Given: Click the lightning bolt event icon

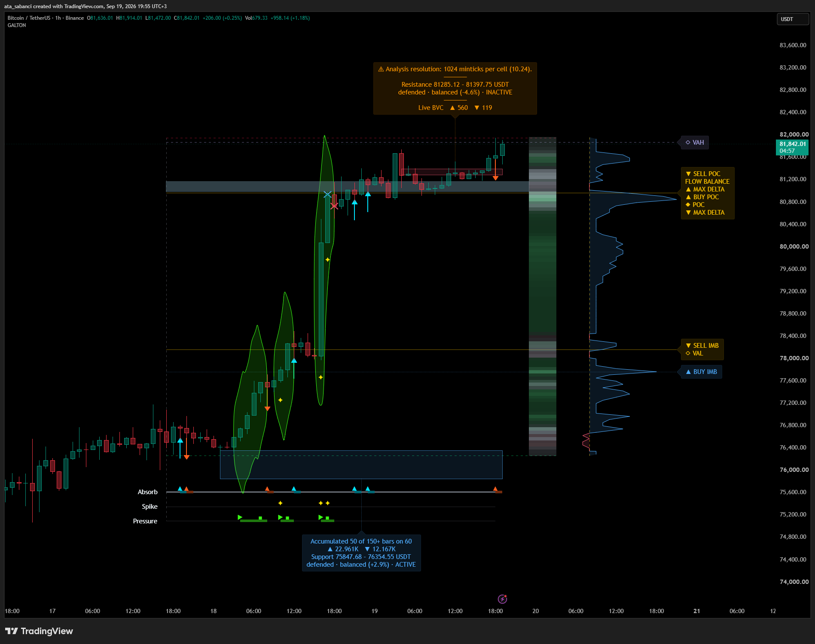Looking at the screenshot, I should tap(502, 599).
